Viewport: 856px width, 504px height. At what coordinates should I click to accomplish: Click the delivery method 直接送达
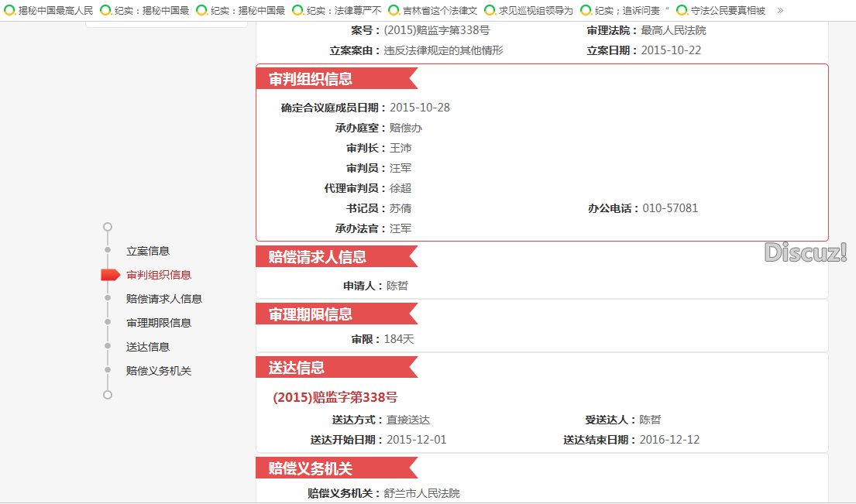(x=408, y=420)
